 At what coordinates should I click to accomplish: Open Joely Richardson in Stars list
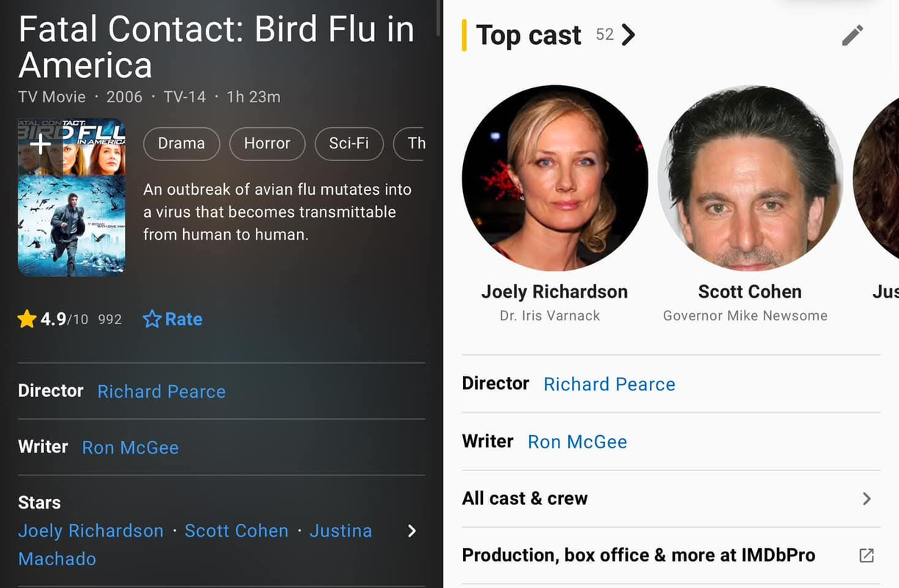pyautogui.click(x=91, y=531)
